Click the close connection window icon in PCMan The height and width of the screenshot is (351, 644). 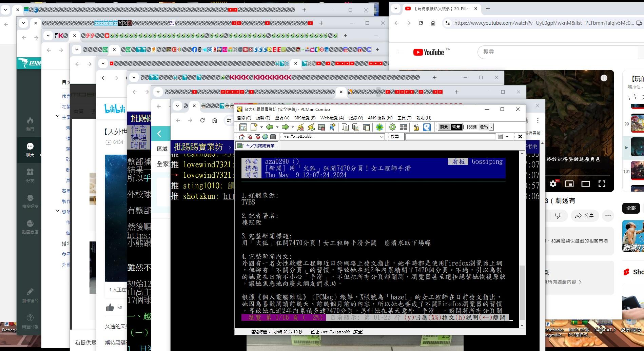tap(321, 127)
